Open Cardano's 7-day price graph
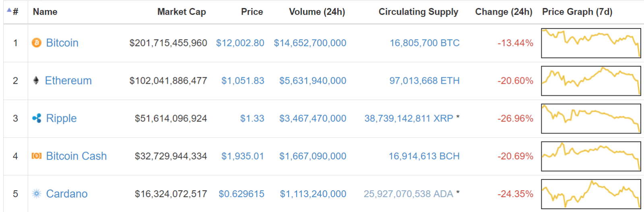Viewport: 644px width, 212px height. coord(590,194)
